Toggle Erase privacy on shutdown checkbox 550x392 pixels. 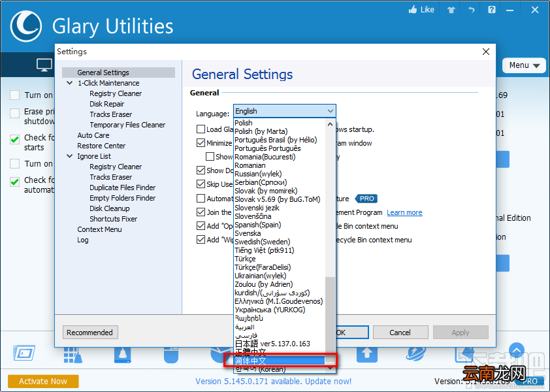[14, 114]
